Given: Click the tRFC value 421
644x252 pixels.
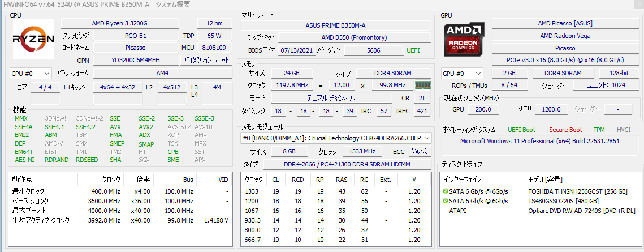Looking at the screenshot, I should [x=422, y=111].
